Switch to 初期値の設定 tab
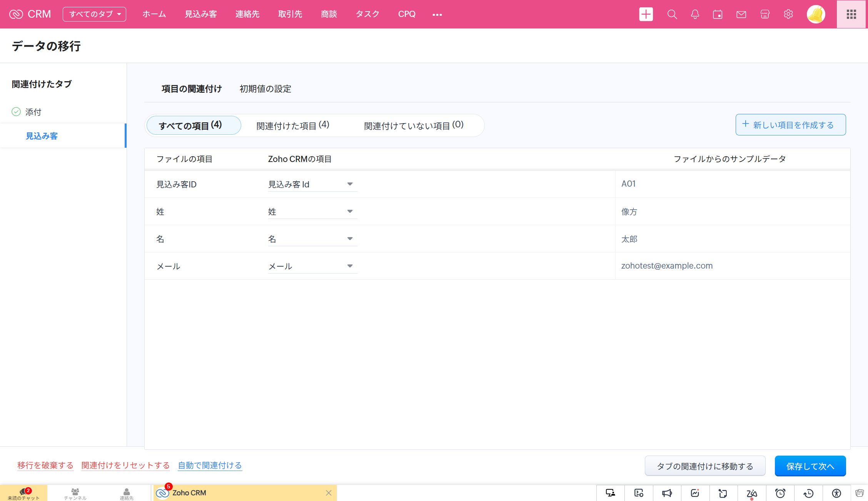Image resolution: width=868 pixels, height=501 pixels. point(265,89)
